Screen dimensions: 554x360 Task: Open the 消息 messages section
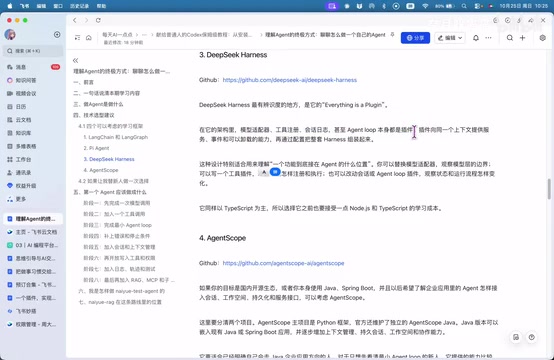tap(33, 67)
